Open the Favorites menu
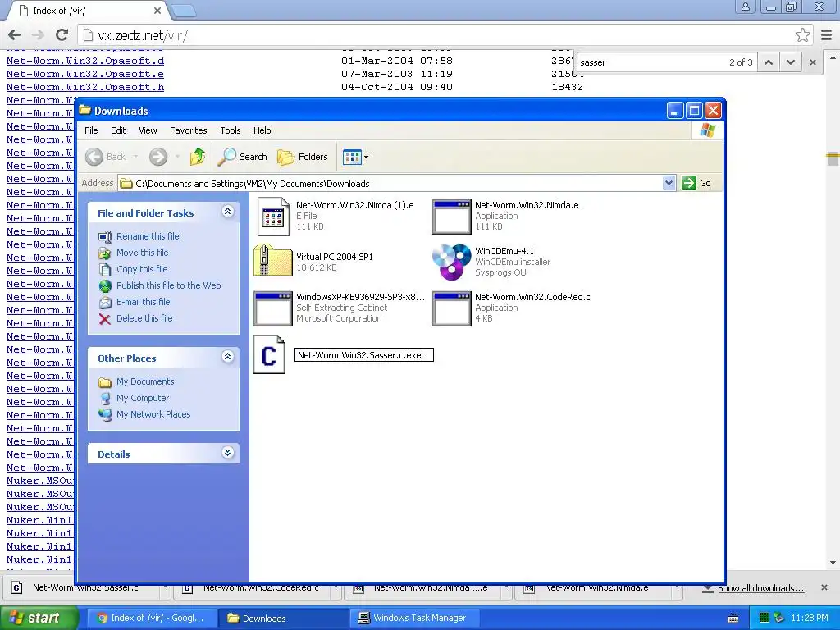The image size is (840, 630). tap(188, 130)
